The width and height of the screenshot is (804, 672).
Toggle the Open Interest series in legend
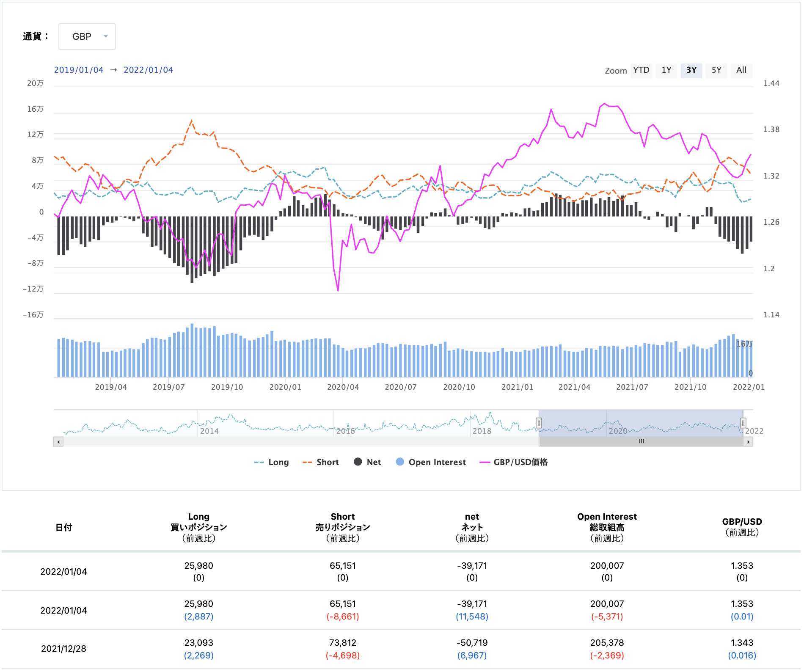pyautogui.click(x=431, y=462)
